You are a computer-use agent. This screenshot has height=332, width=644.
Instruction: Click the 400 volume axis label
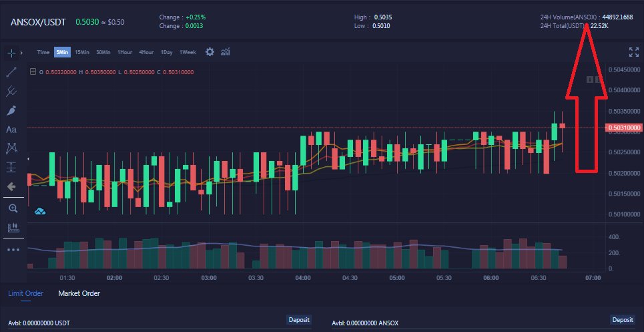tap(614, 237)
